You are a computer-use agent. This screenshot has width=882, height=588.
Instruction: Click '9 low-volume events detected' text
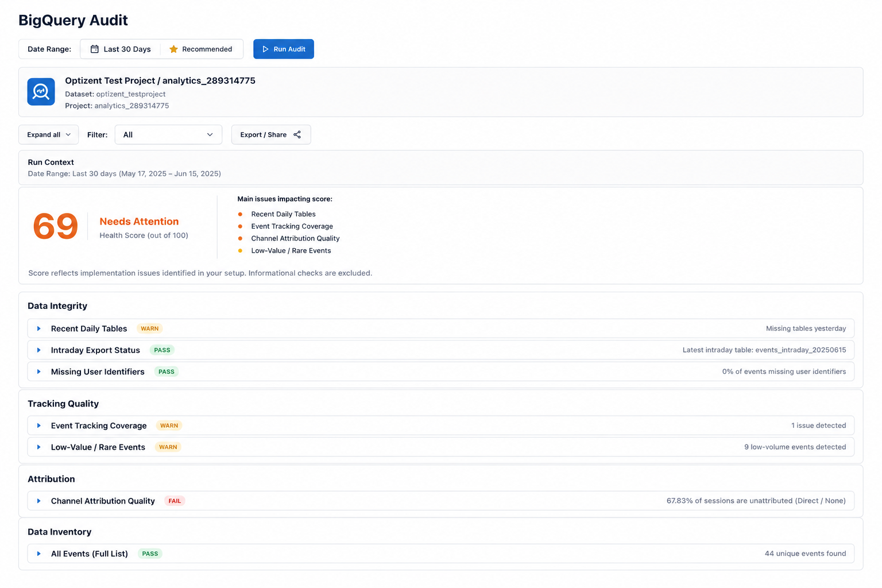[x=795, y=447]
